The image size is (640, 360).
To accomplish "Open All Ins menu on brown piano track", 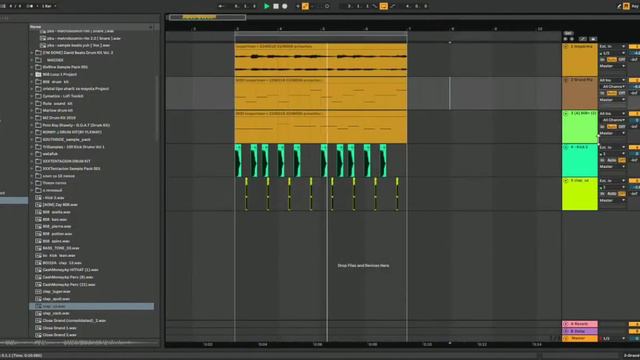I will 612,80.
